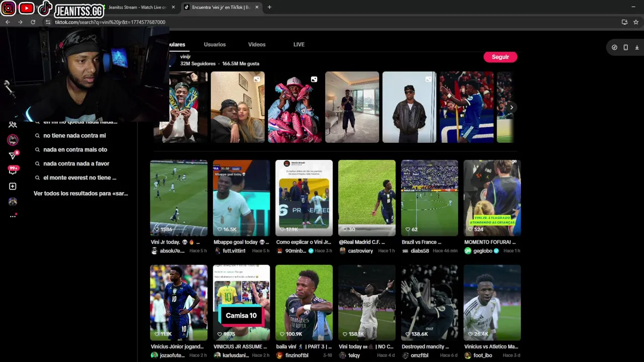Select suggestion 'el monte everest no tiene ...'

point(79,178)
